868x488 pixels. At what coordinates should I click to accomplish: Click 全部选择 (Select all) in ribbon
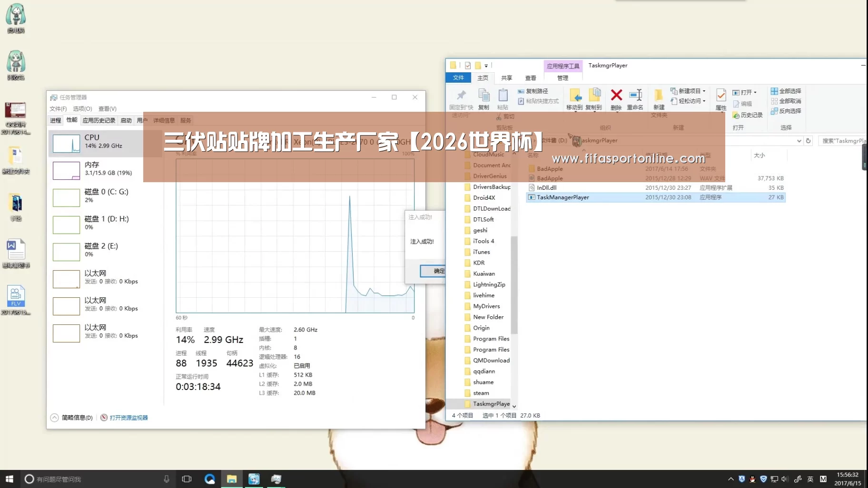(786, 91)
